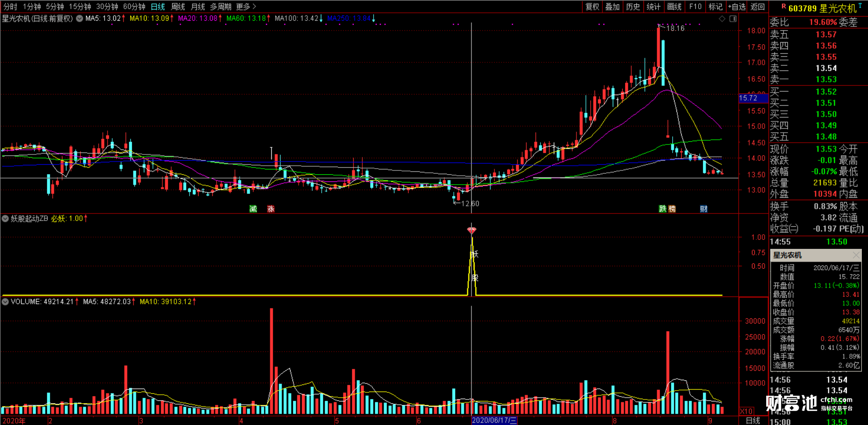Click the MA20: 13.08 legend
868x425 pixels.
[x=200, y=18]
